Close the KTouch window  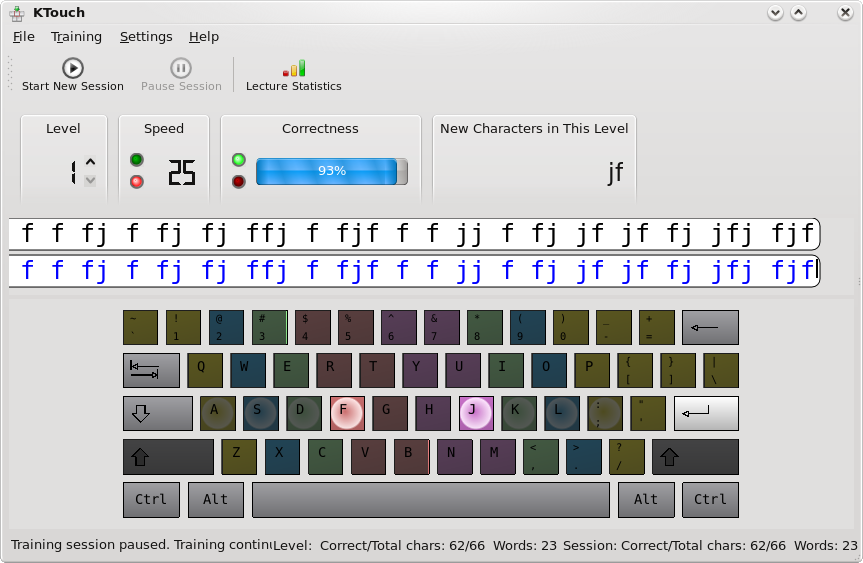coord(845,13)
